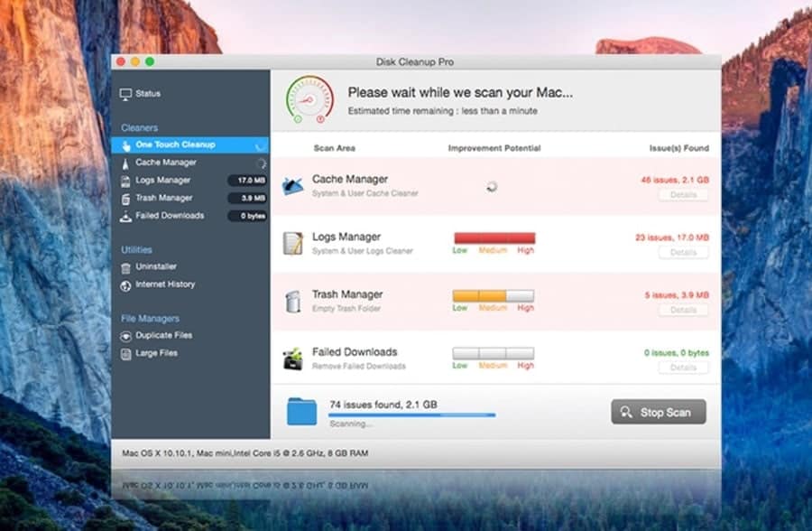Click the green maximize window button
The width and height of the screenshot is (812, 531).
pos(150,61)
